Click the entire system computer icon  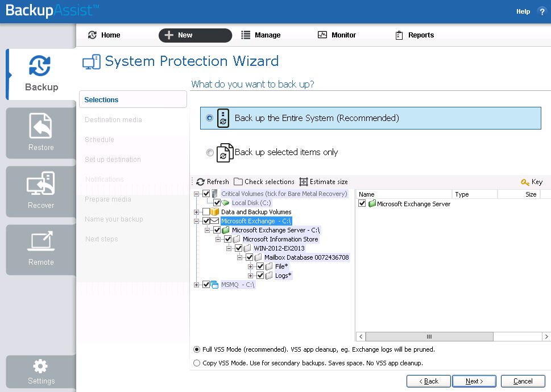point(223,118)
